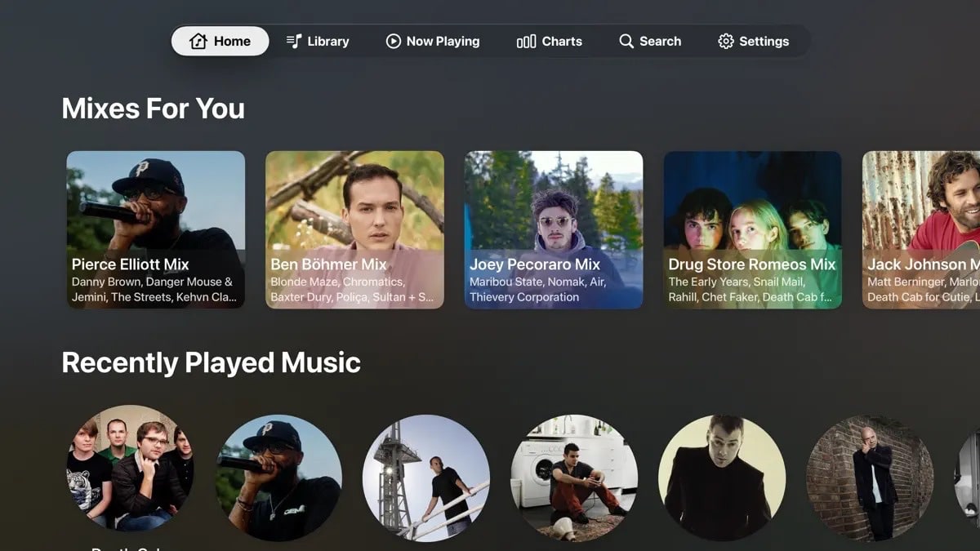
Task: Open the Charts tab
Action: pos(550,41)
